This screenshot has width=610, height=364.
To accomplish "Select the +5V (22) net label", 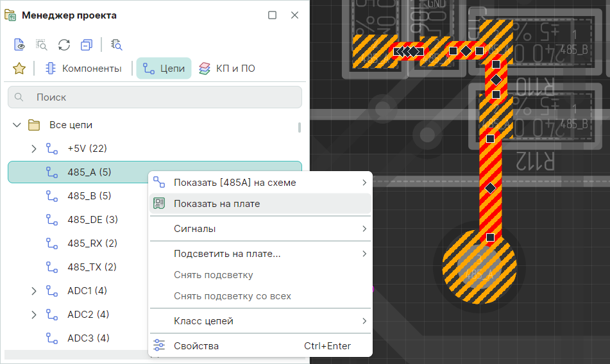I will click(x=87, y=149).
